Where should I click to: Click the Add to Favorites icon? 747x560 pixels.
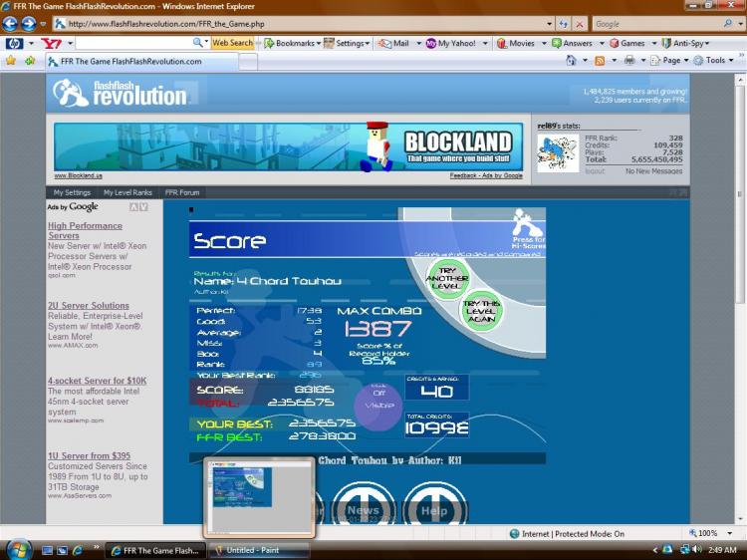click(x=30, y=61)
